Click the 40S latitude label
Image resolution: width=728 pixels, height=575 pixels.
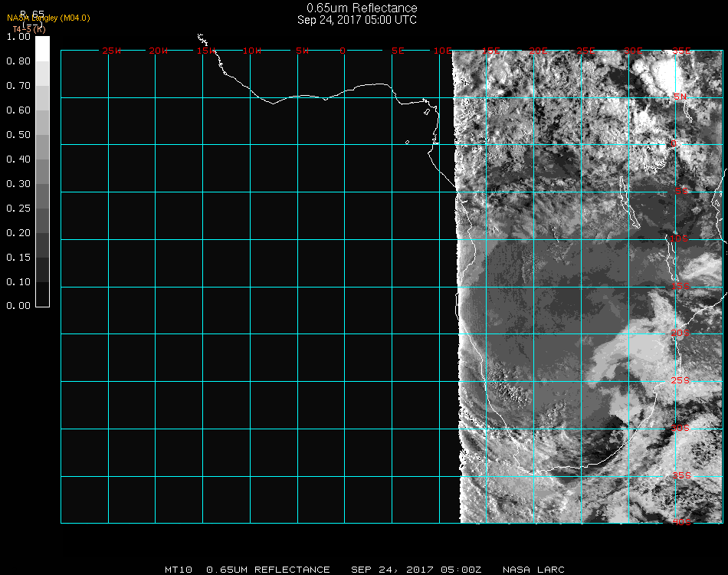(681, 522)
